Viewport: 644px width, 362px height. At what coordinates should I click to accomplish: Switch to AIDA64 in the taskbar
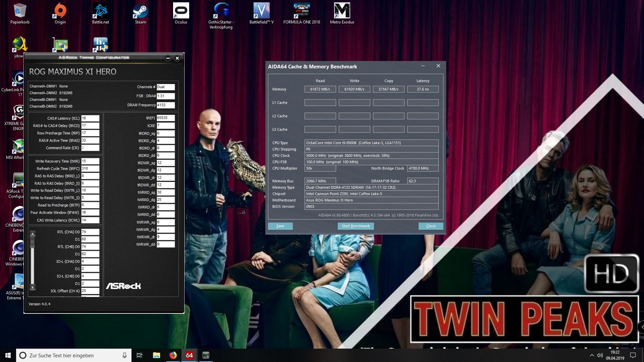coord(189,355)
